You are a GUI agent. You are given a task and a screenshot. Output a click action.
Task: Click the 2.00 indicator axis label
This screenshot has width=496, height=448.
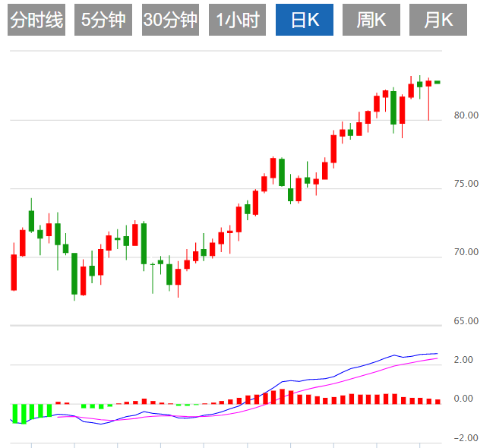tap(463, 360)
